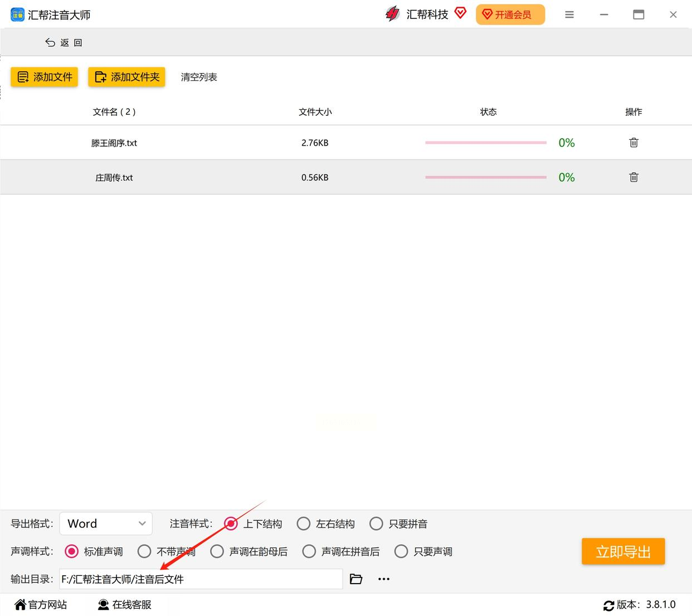Click the 添加文件夹 button
This screenshot has height=616, width=692.
(126, 77)
